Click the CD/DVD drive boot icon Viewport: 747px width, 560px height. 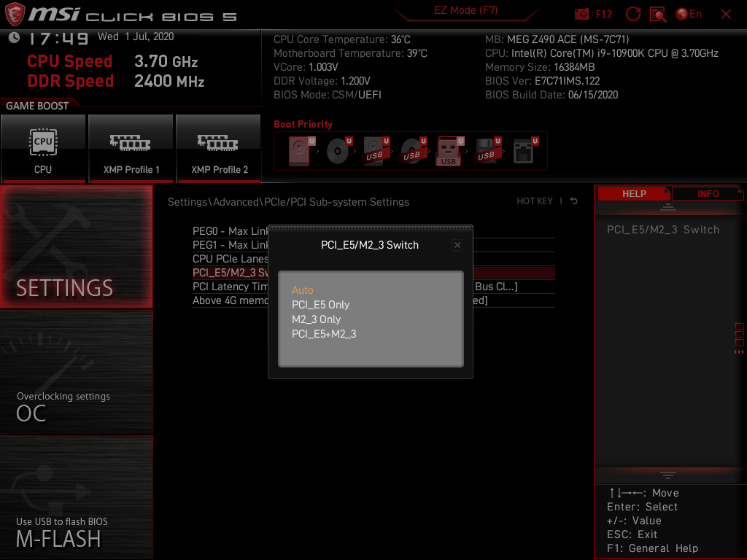(x=338, y=149)
